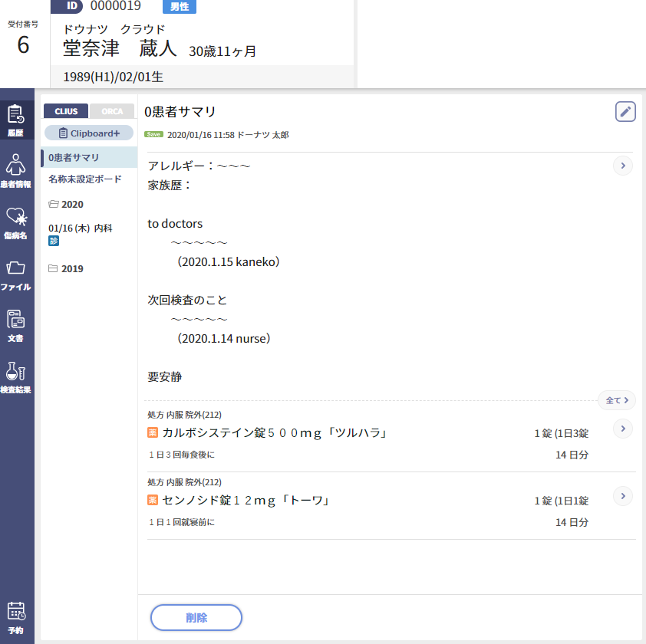This screenshot has width=646, height=644.
Task: Open the 検査結果 test results sidebar icon
Action: coord(15,377)
